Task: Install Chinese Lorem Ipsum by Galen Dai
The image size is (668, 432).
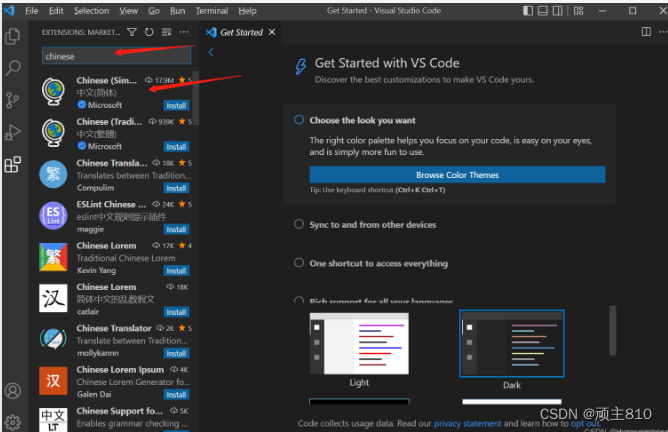Action: click(x=176, y=395)
